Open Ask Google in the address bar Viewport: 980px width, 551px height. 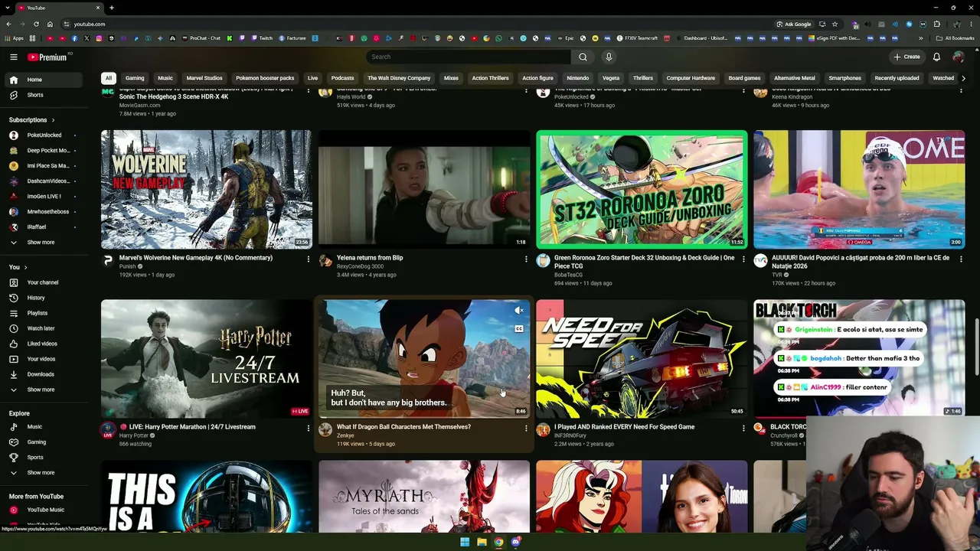pyautogui.click(x=793, y=24)
